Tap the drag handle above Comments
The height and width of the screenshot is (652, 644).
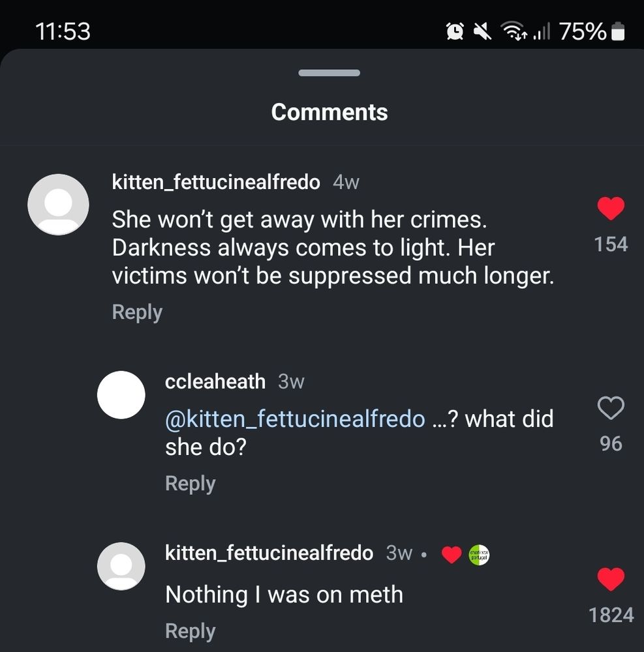[x=329, y=73]
